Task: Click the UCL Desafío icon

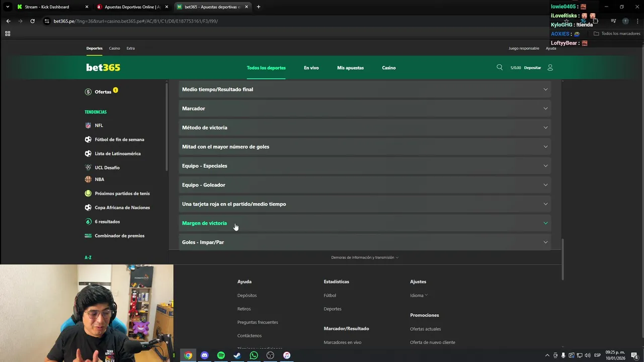Action: coord(88,167)
